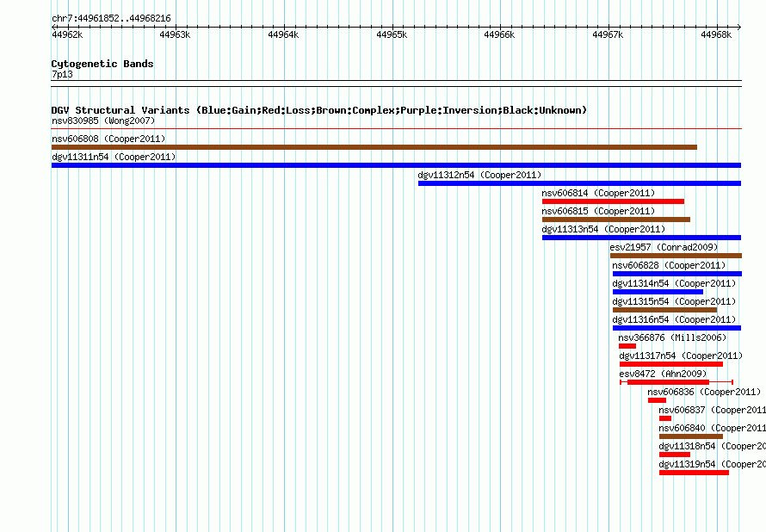The width and height of the screenshot is (766, 532).
Task: Select the nsv606815 brown complex bar
Action: click(x=616, y=220)
